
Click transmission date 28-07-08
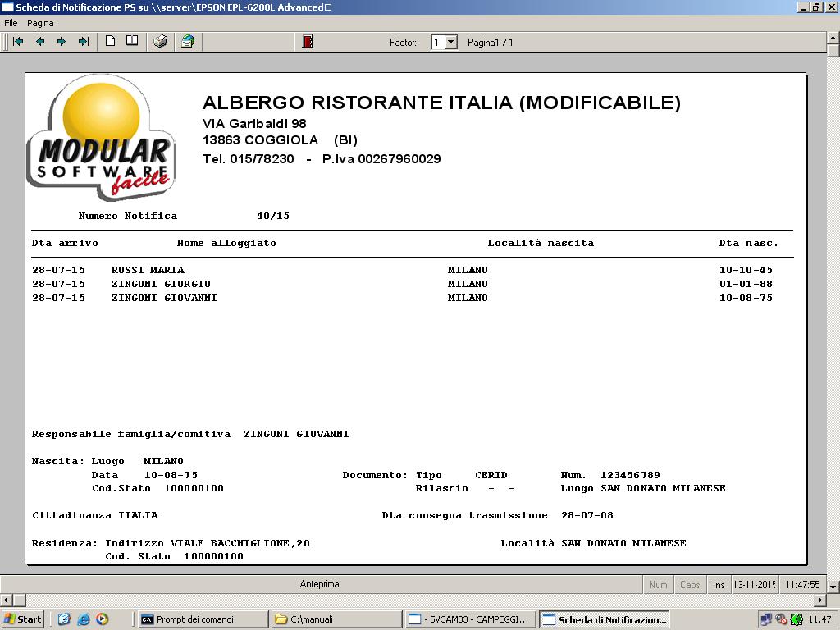pyautogui.click(x=587, y=515)
